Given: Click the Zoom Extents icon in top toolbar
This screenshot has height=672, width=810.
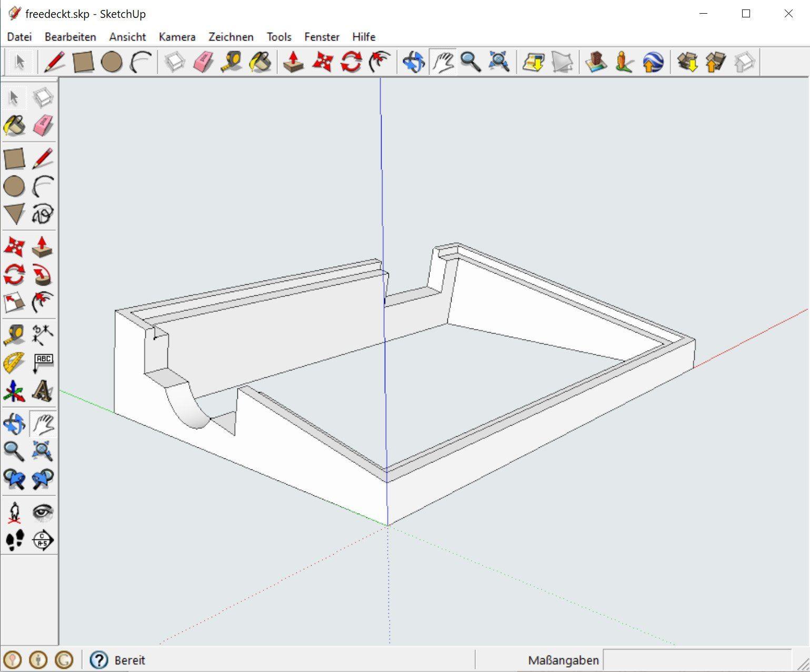Looking at the screenshot, I should 499,62.
